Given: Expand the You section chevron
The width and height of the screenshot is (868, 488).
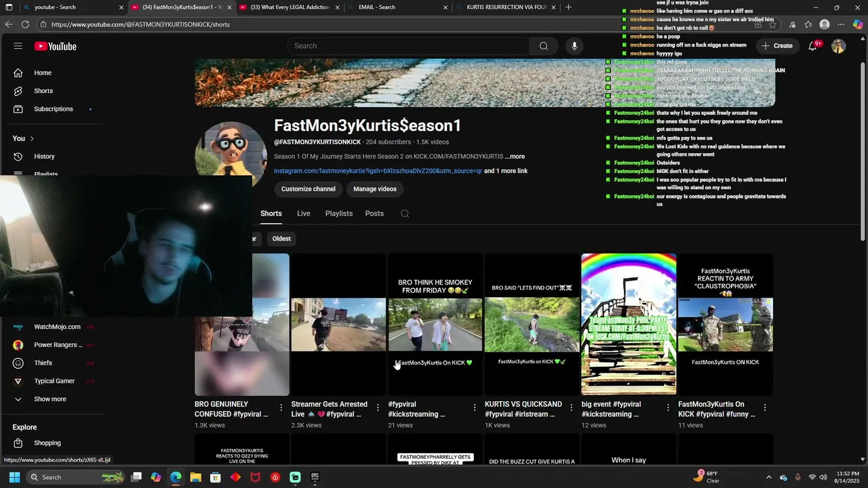Looking at the screenshot, I should click(x=31, y=138).
